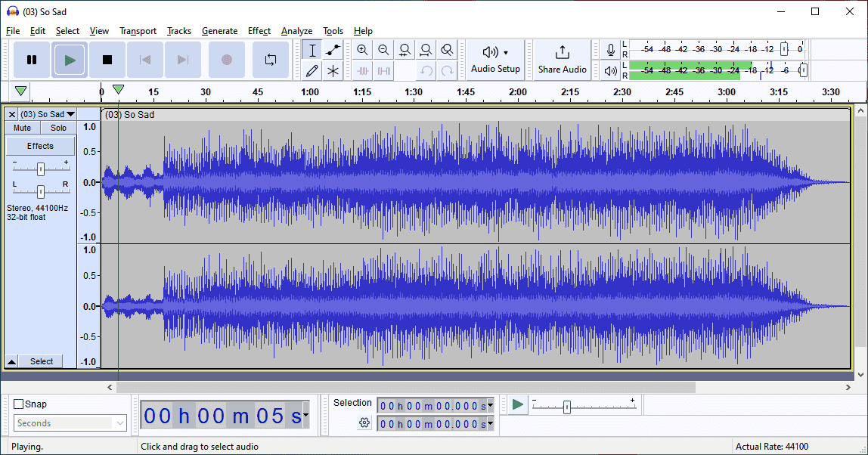This screenshot has width=868, height=455.
Task: Select the Selection (I-beam) tool
Action: pos(312,51)
